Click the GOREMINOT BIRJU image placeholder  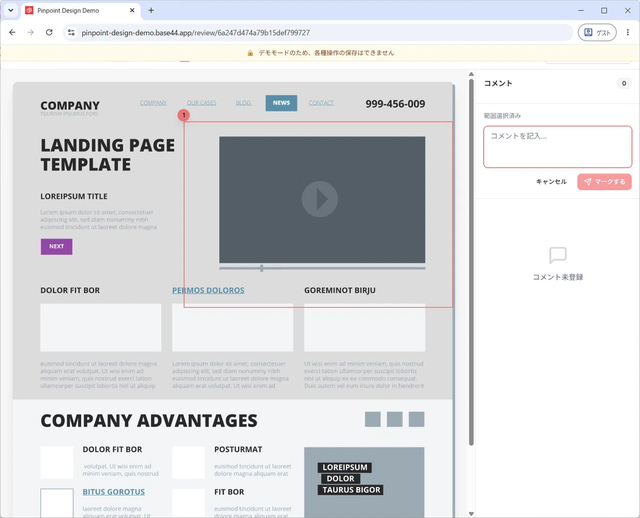coord(364,327)
